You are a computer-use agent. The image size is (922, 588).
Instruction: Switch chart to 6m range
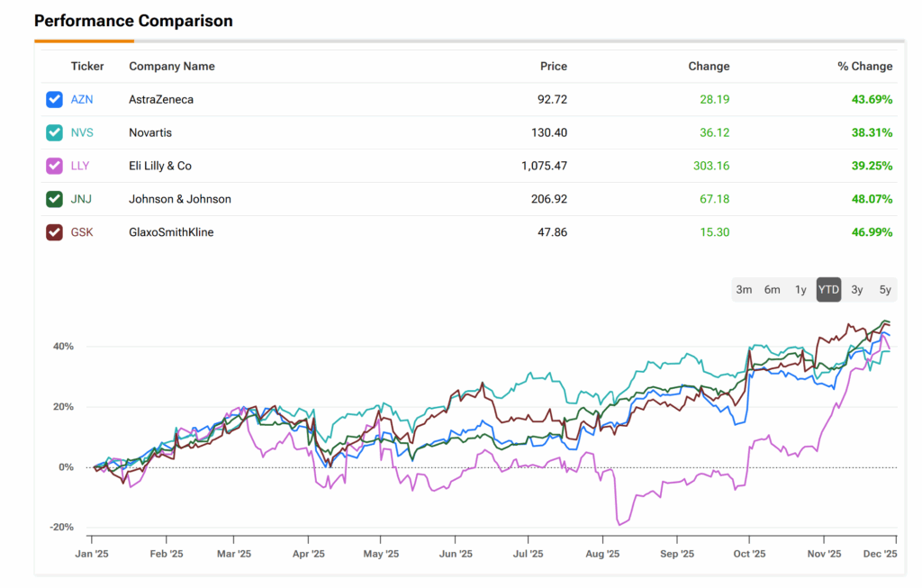[772, 289]
